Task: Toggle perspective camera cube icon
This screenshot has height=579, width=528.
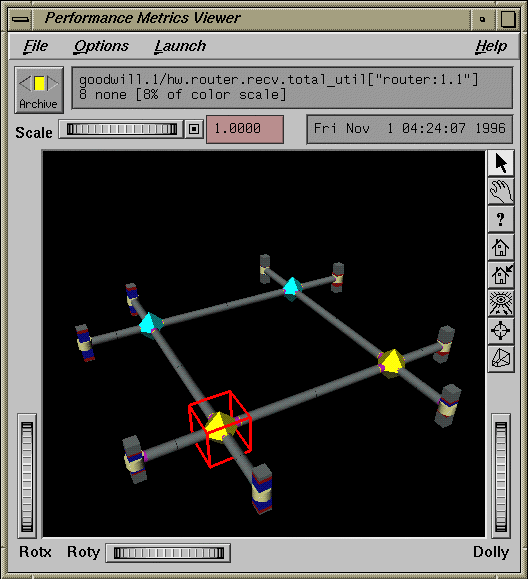Action: [500, 359]
